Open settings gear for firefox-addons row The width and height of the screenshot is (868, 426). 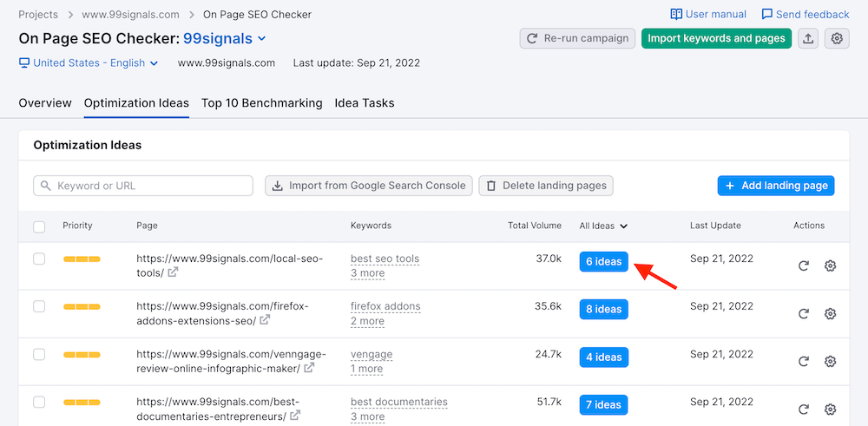830,313
